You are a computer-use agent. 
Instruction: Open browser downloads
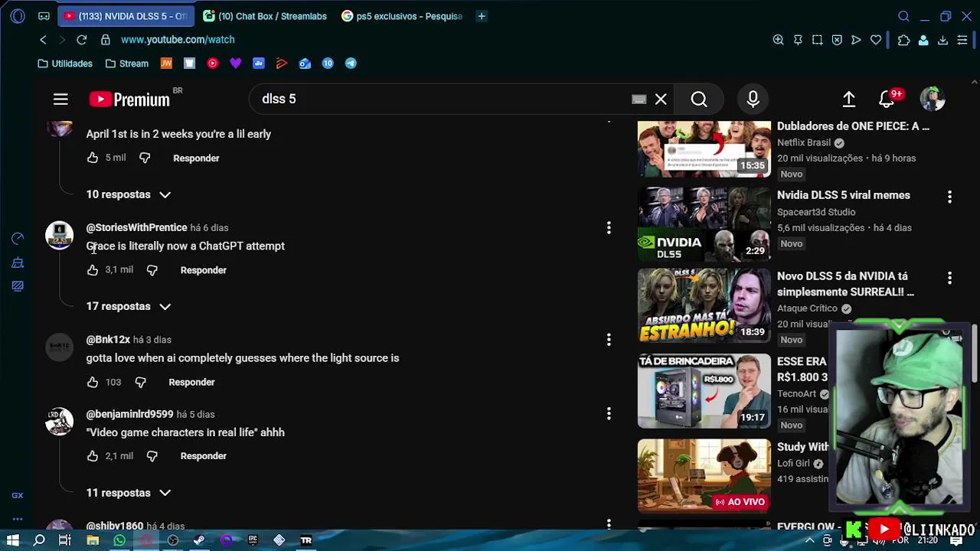click(x=943, y=40)
